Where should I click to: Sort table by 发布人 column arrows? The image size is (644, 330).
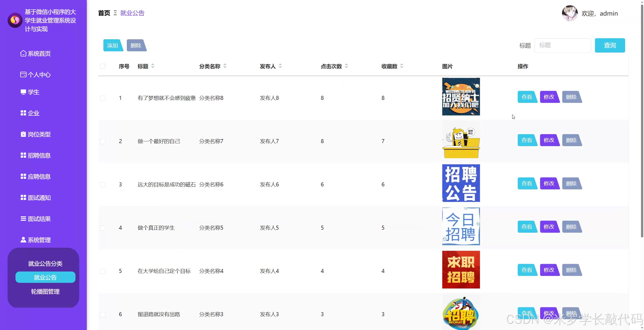click(280, 66)
